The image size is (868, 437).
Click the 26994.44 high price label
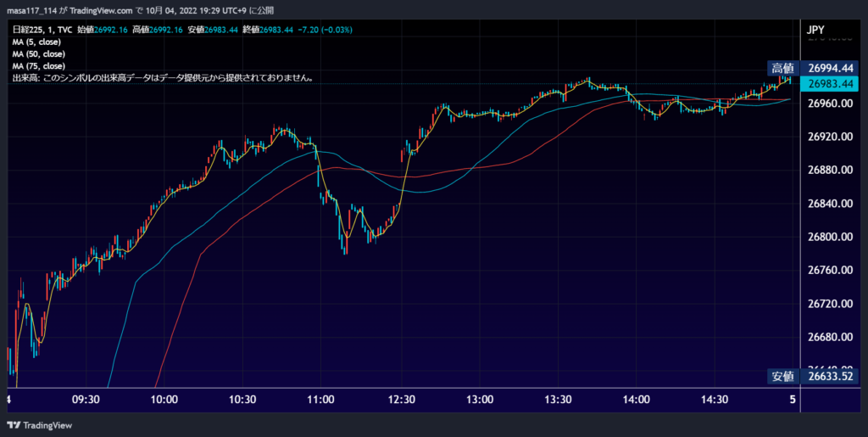(x=830, y=69)
